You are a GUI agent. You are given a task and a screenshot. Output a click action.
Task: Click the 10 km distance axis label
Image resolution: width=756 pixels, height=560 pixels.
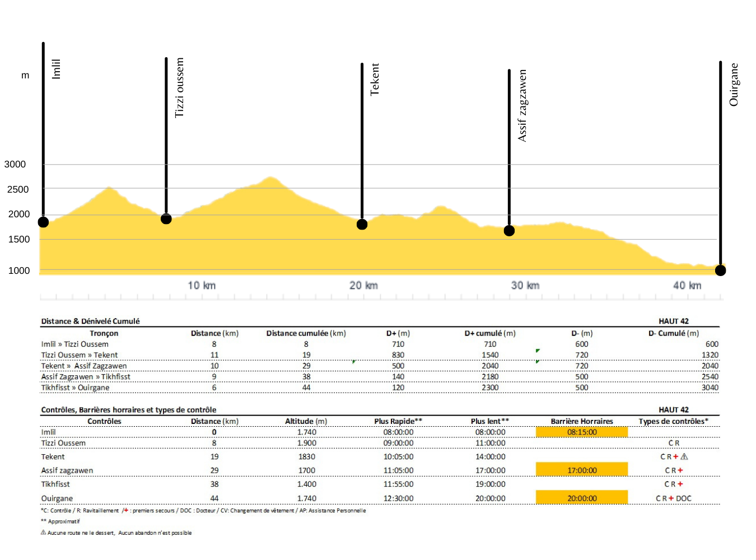202,286
